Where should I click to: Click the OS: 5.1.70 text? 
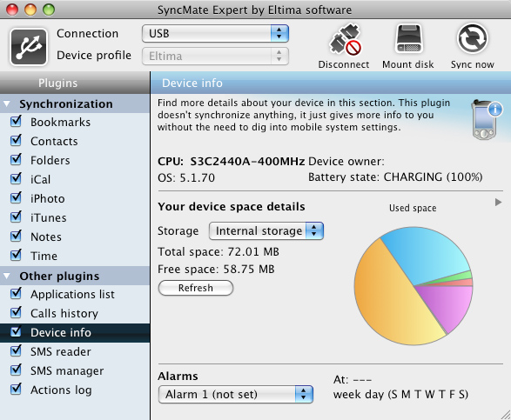coord(186,177)
